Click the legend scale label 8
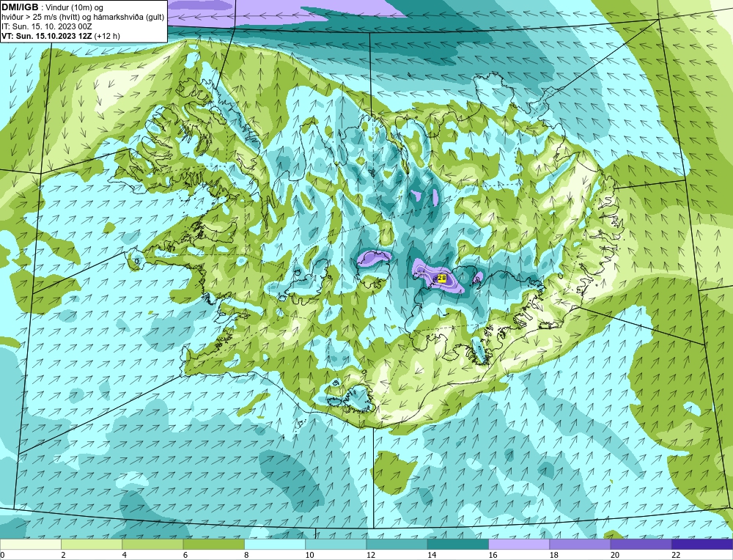The width and height of the screenshot is (733, 560). tap(246, 555)
